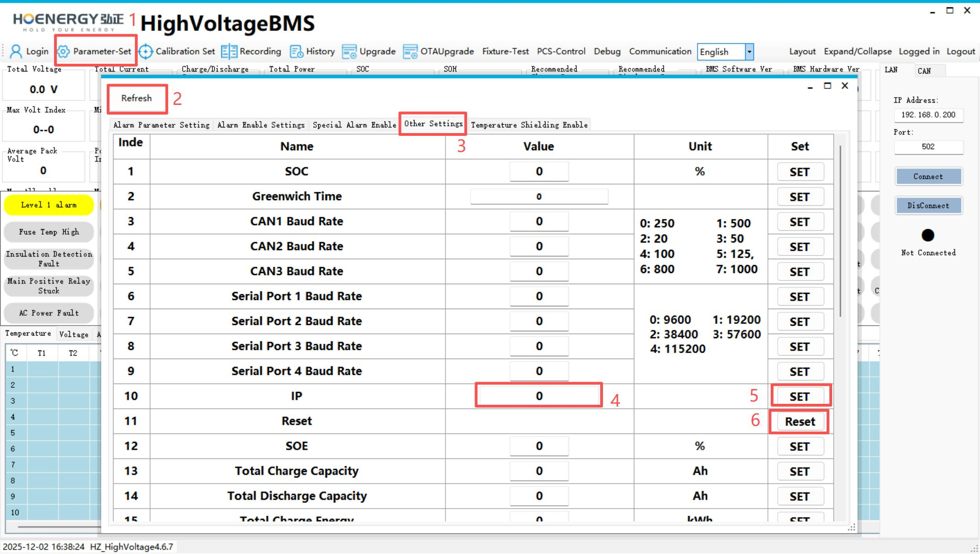Switch to Other Settings tab
The width and height of the screenshot is (980, 554).
point(433,124)
